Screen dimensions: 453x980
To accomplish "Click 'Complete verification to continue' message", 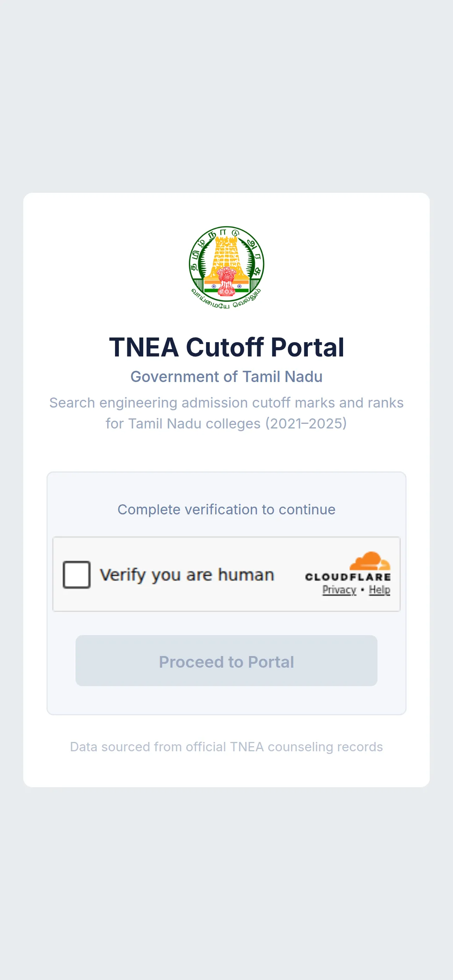I will click(x=226, y=510).
